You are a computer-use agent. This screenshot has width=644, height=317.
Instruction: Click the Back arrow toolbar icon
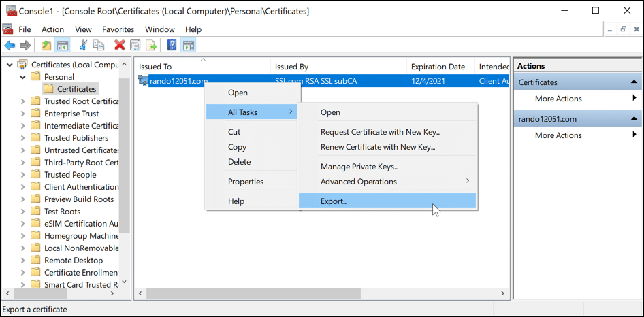10,46
